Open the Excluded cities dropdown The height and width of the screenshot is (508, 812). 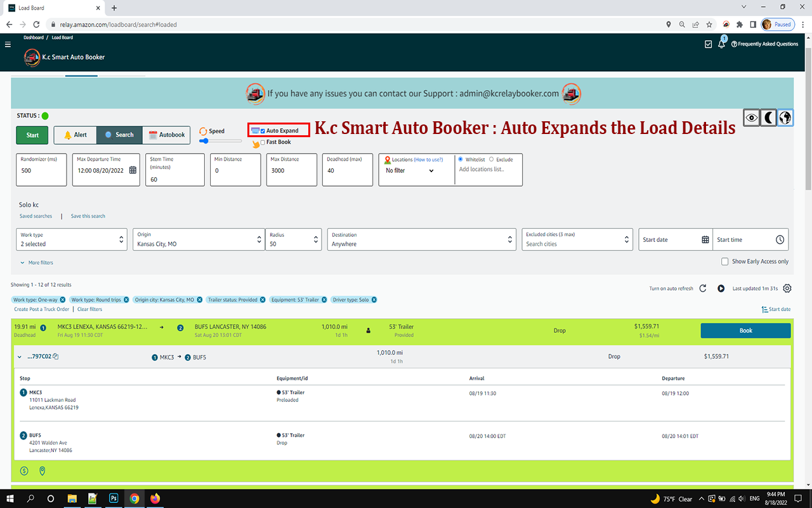coord(577,239)
